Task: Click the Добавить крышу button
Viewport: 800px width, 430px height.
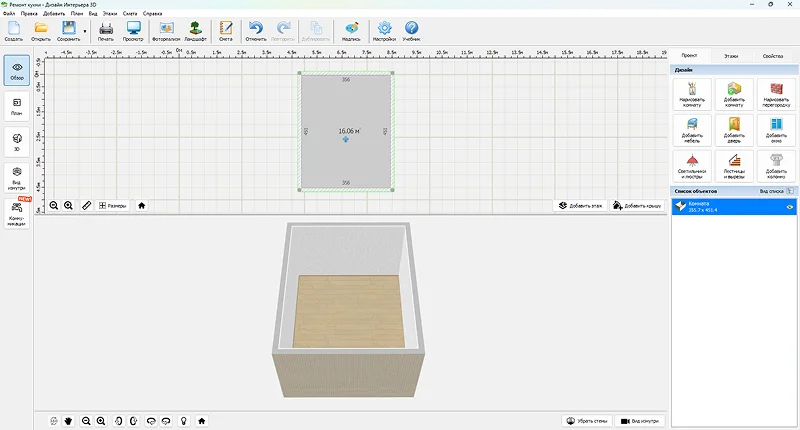Action: pyautogui.click(x=637, y=206)
